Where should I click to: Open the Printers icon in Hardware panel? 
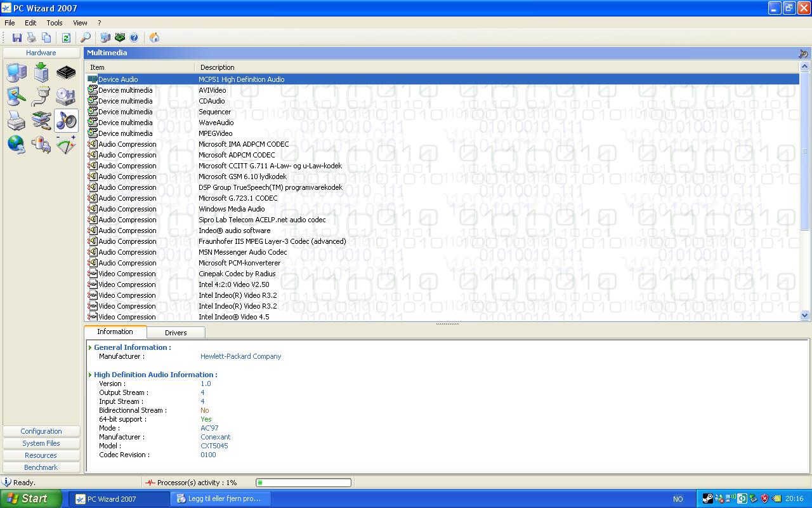click(x=16, y=120)
